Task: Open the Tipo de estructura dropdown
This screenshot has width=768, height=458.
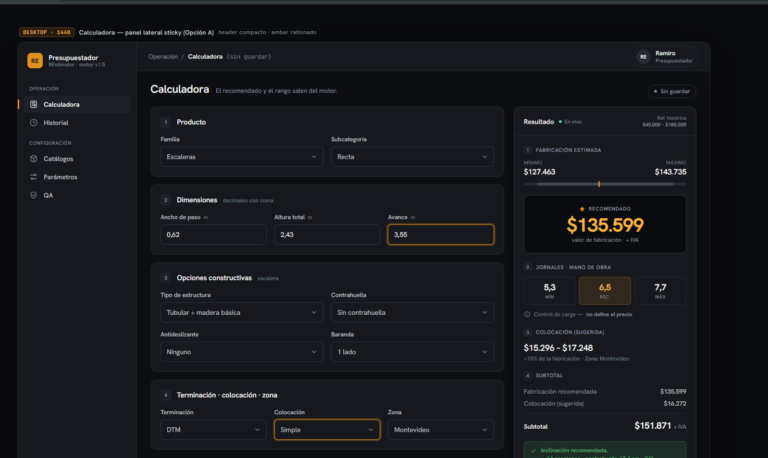Action: 241,313
